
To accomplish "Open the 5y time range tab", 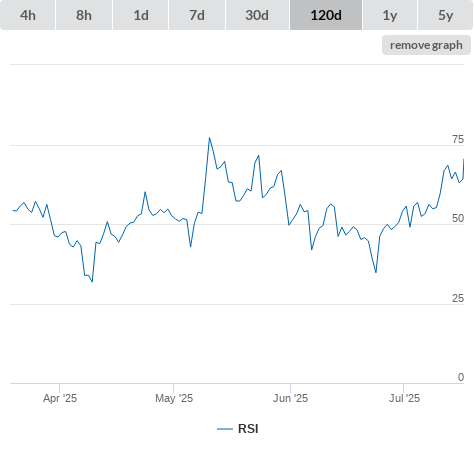I will pyautogui.click(x=446, y=15).
